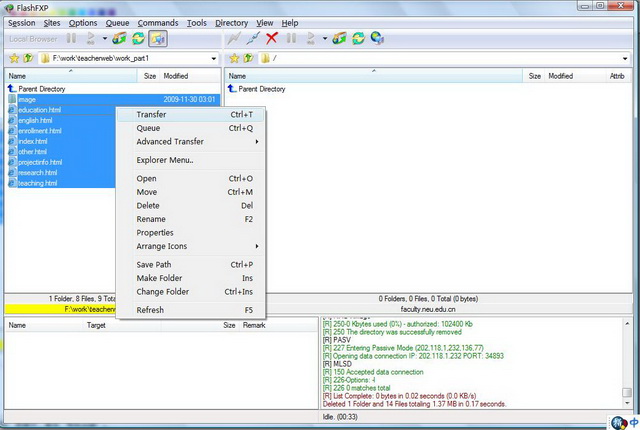Select the english.html file
This screenshot has width=640, height=430.
click(35, 120)
